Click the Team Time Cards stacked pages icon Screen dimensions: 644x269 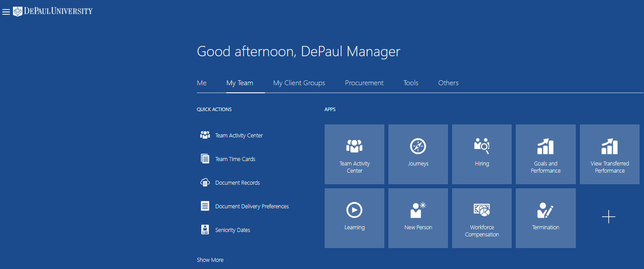tap(205, 159)
